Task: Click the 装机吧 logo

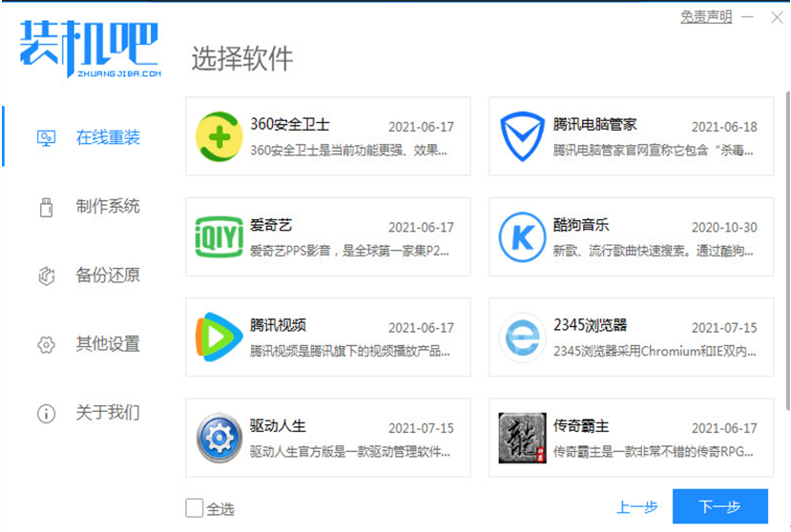Action: [x=90, y=48]
